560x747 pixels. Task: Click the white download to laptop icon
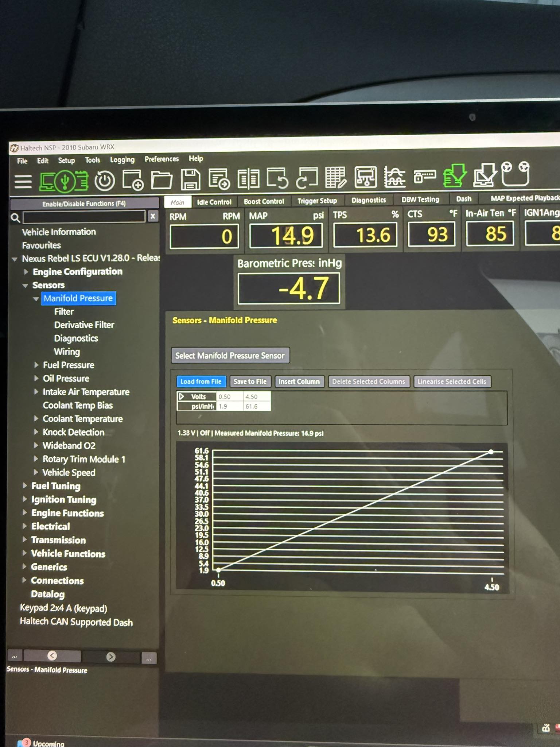(x=485, y=175)
